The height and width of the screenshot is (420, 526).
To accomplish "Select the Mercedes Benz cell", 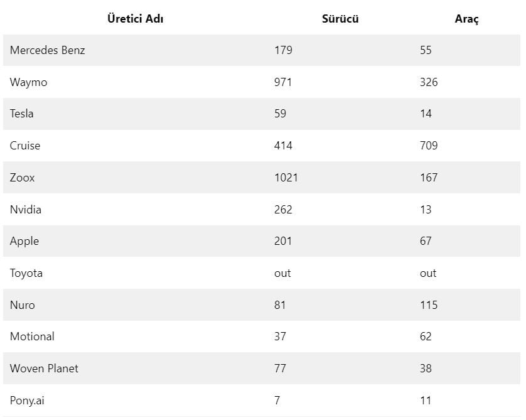I will [x=47, y=50].
